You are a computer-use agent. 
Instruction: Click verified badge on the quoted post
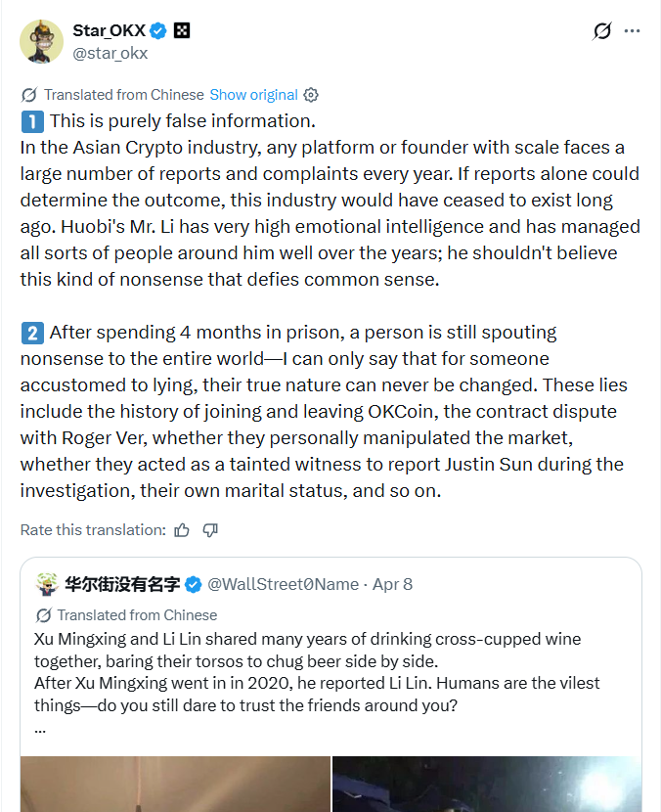pos(194,584)
